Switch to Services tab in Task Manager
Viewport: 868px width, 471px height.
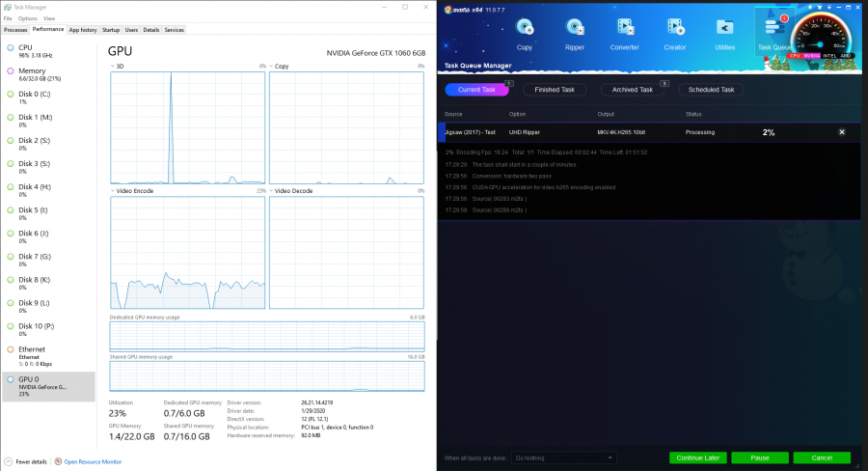[174, 30]
